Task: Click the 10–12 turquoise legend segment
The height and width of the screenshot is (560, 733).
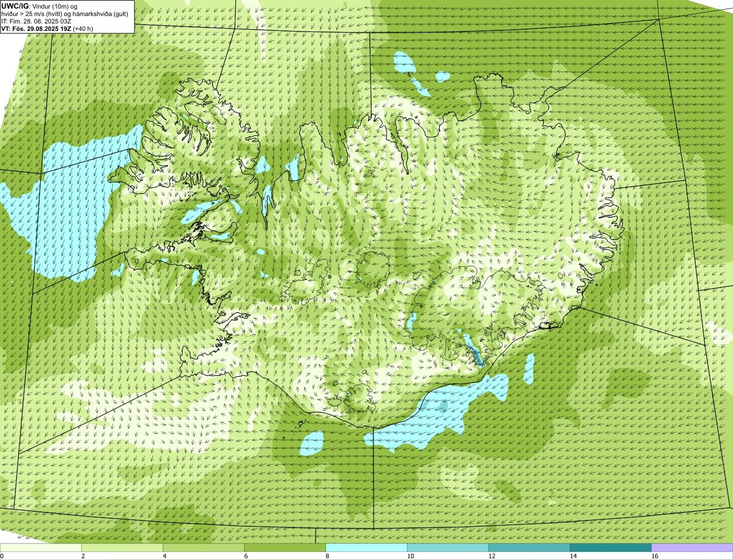Action: tap(448, 548)
